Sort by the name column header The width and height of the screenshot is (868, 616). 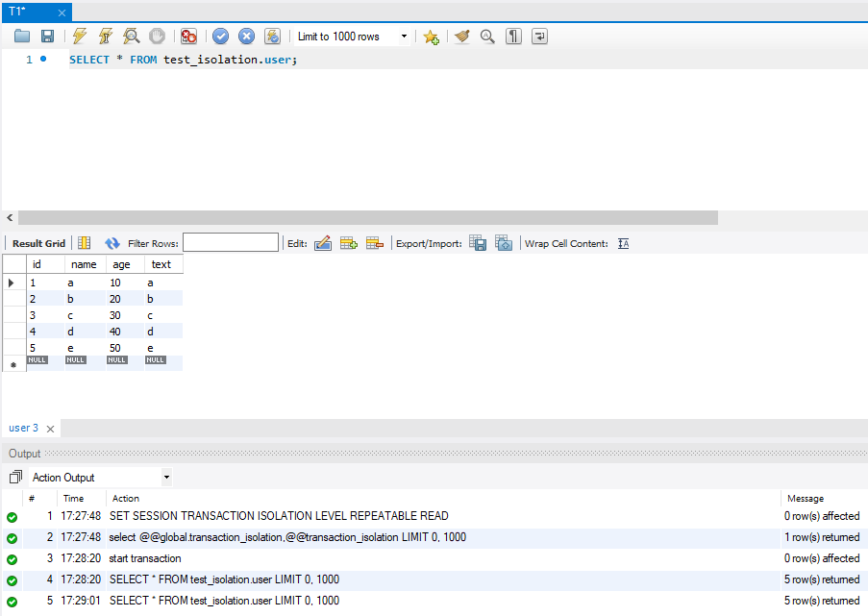[x=86, y=264]
